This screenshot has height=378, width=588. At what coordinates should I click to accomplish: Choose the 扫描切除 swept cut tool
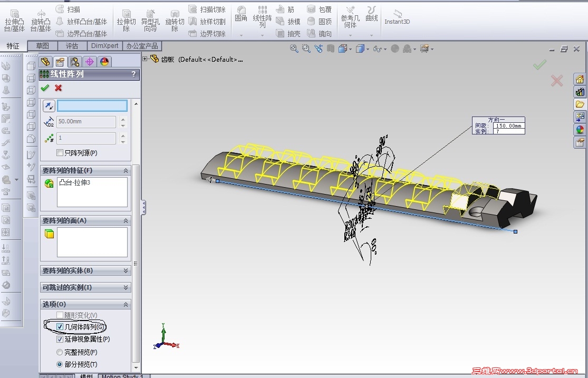[x=207, y=9]
